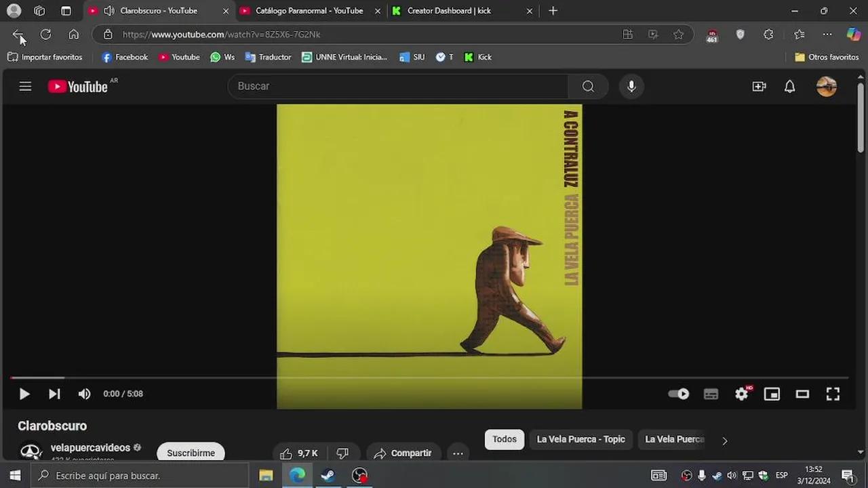The image size is (868, 488).
Task: Open the Creator Dashboard kick tab
Action: (449, 11)
